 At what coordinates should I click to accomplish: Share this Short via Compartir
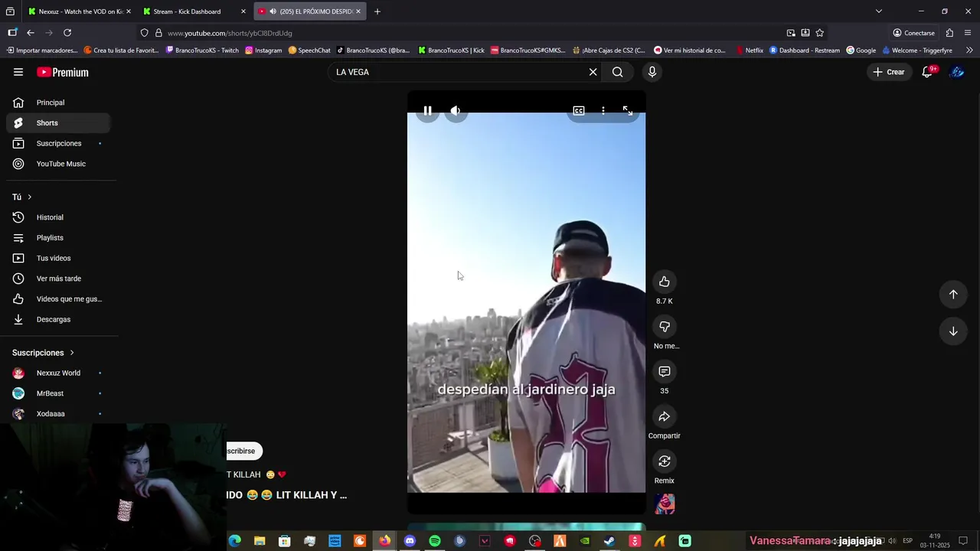[x=665, y=416]
